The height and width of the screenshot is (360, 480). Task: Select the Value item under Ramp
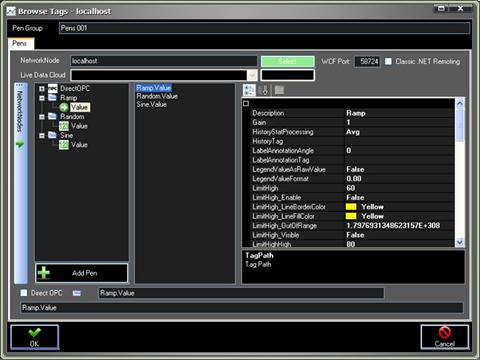tap(80, 107)
